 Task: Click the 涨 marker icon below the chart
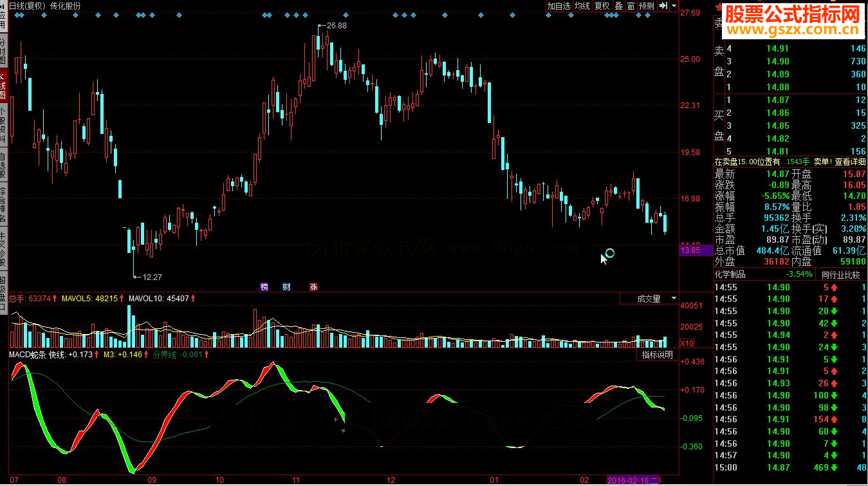point(313,287)
